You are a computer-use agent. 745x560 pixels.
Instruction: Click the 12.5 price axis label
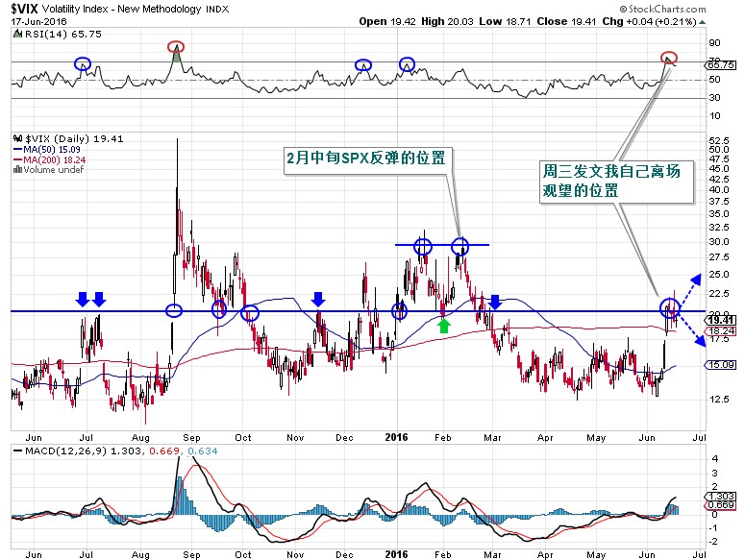(719, 400)
